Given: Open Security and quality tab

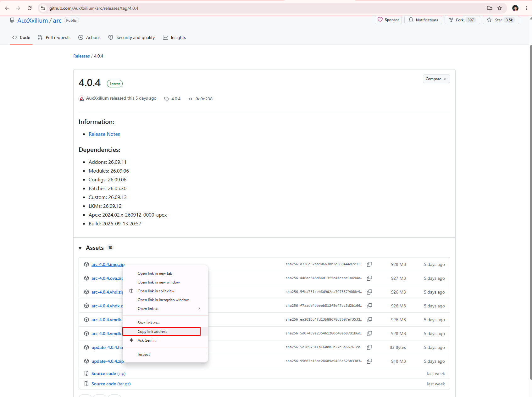Looking at the screenshot, I should coord(131,37).
